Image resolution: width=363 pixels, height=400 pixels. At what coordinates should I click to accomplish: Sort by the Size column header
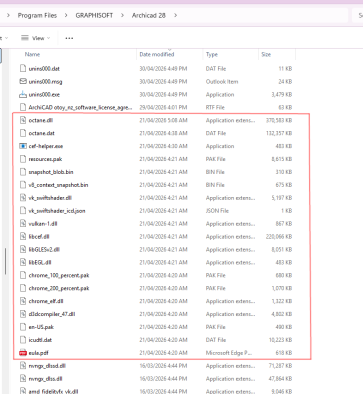pos(266,54)
